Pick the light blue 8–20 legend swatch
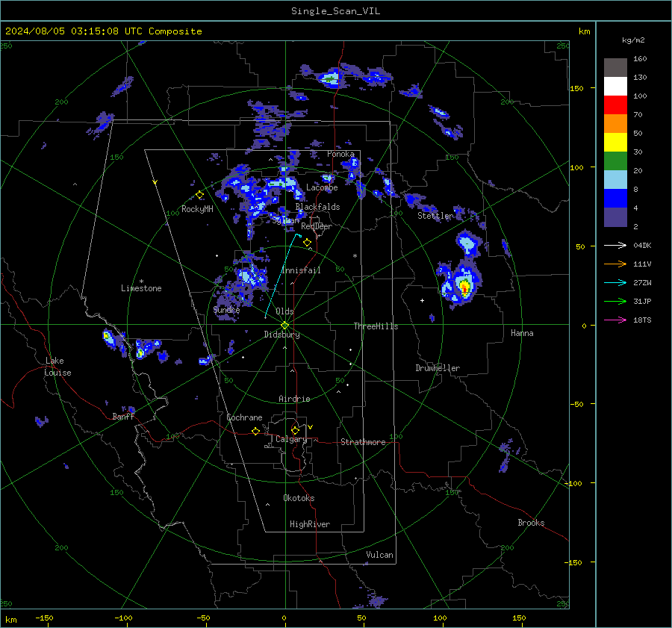 click(x=615, y=180)
